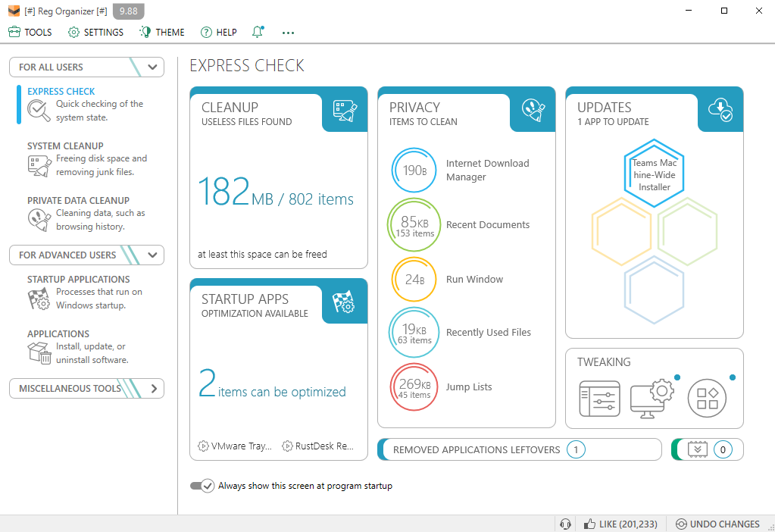
Task: Click the Internet Download Manager label
Action: (x=487, y=170)
